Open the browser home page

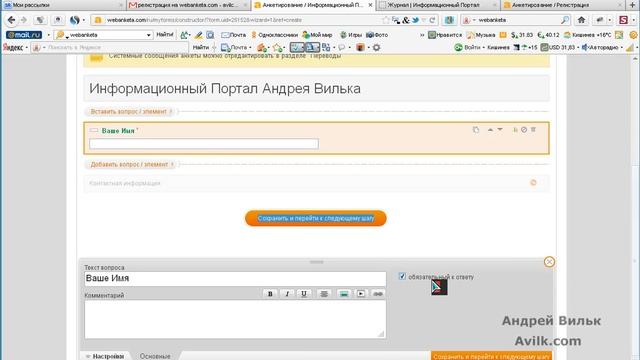(x=581, y=20)
